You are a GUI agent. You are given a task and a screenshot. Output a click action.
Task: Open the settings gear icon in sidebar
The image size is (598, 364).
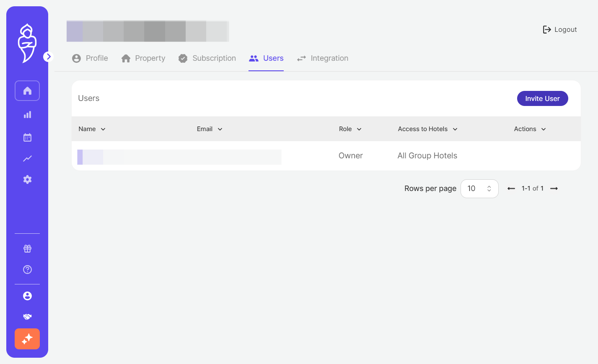[27, 179]
